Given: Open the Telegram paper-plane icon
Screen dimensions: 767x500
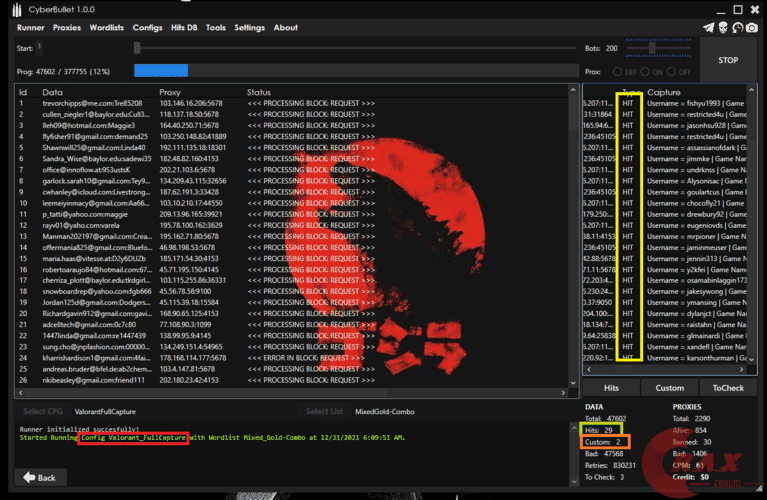Looking at the screenshot, I should [707, 27].
